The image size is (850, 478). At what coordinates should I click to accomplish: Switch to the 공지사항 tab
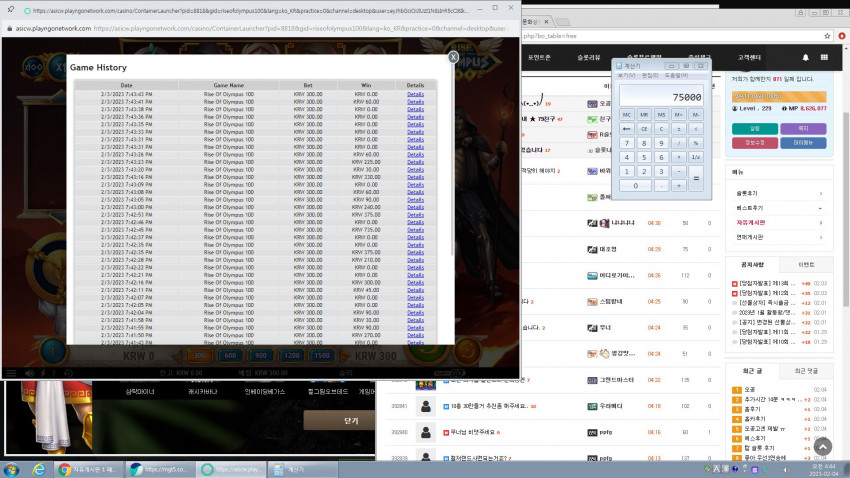752,264
